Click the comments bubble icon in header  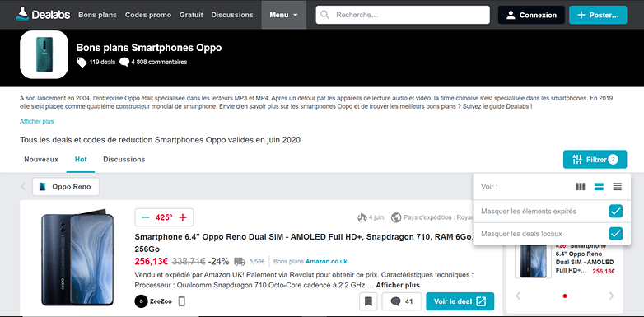[x=124, y=63]
